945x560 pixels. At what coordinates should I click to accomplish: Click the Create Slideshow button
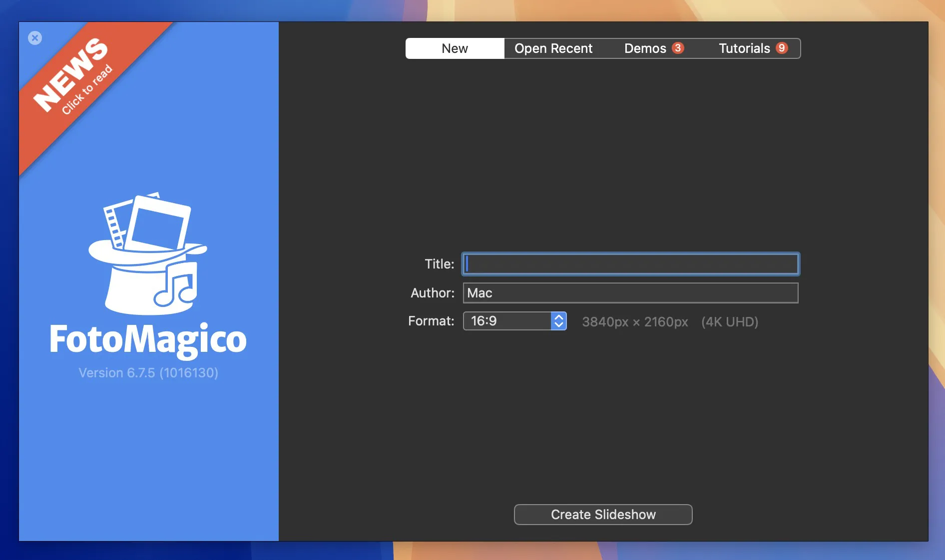tap(603, 515)
